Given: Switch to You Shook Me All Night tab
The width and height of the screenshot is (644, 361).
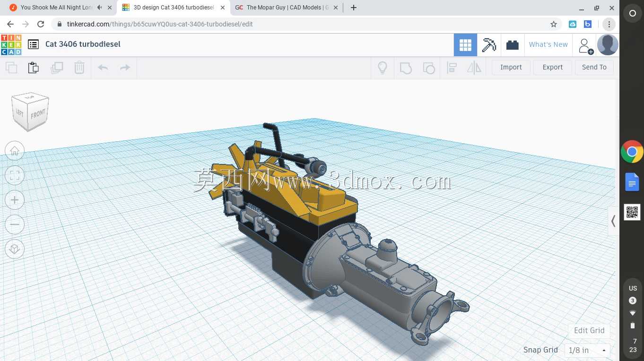Looking at the screenshot, I should tap(57, 8).
